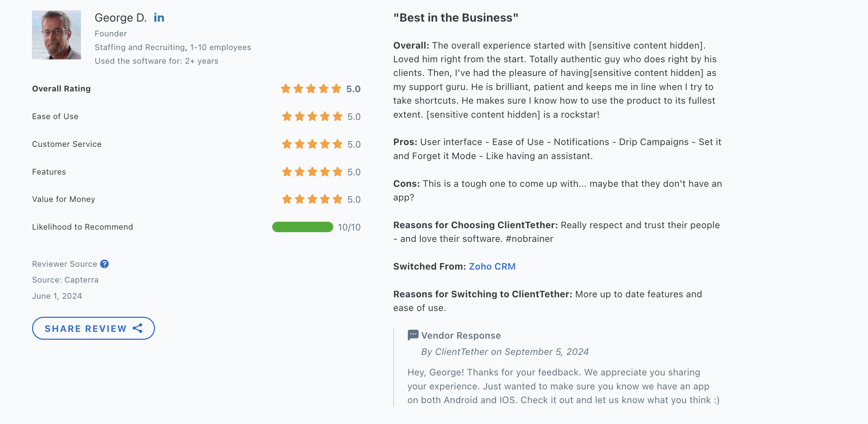Click the third star of Ease of Use
The image size is (868, 424).
point(311,116)
